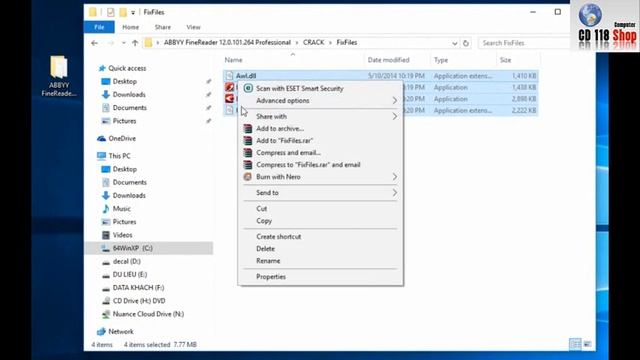Open the Share with submenu

(320, 116)
